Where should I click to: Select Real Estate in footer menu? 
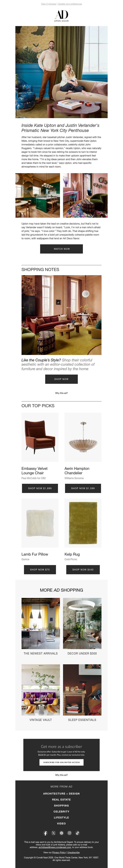point(61,800)
